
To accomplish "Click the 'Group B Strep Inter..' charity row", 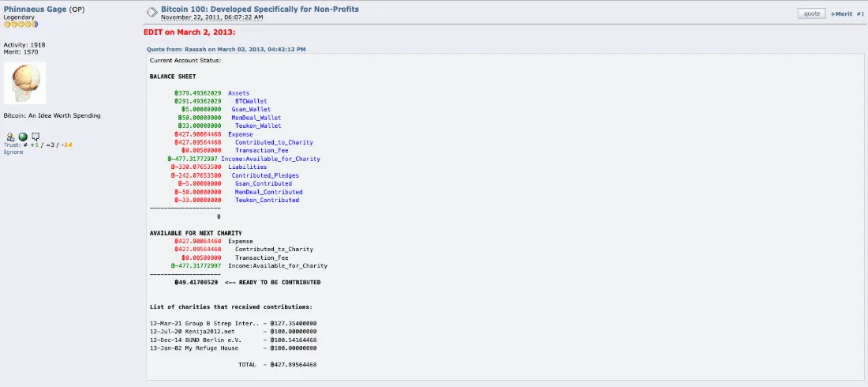I will coord(233,323).
